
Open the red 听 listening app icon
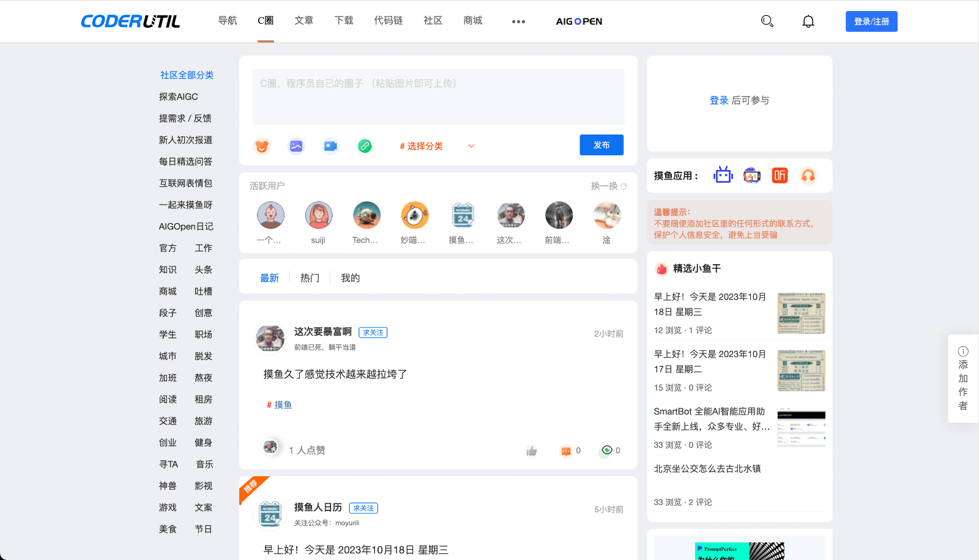click(780, 175)
